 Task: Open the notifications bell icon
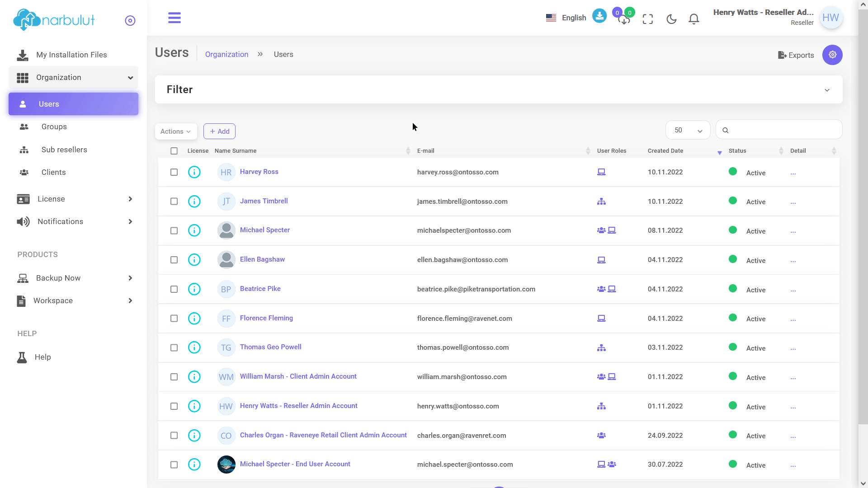694,19
